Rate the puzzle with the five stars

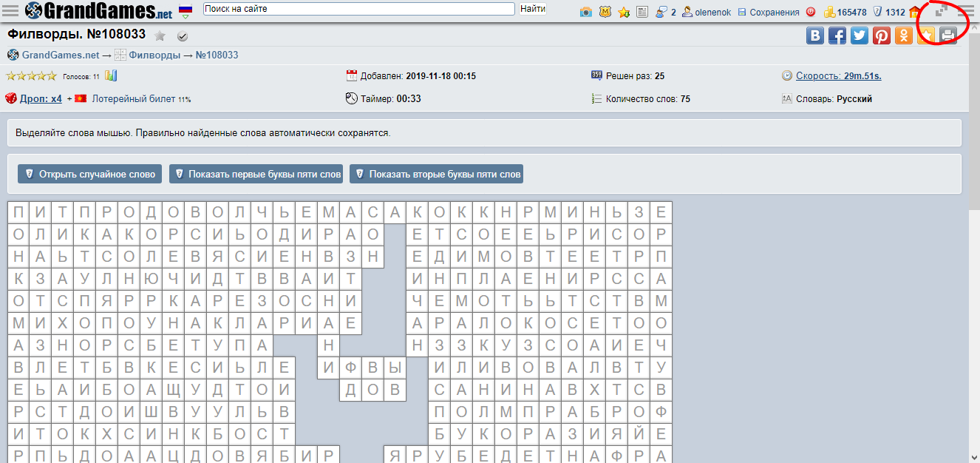coord(31,75)
